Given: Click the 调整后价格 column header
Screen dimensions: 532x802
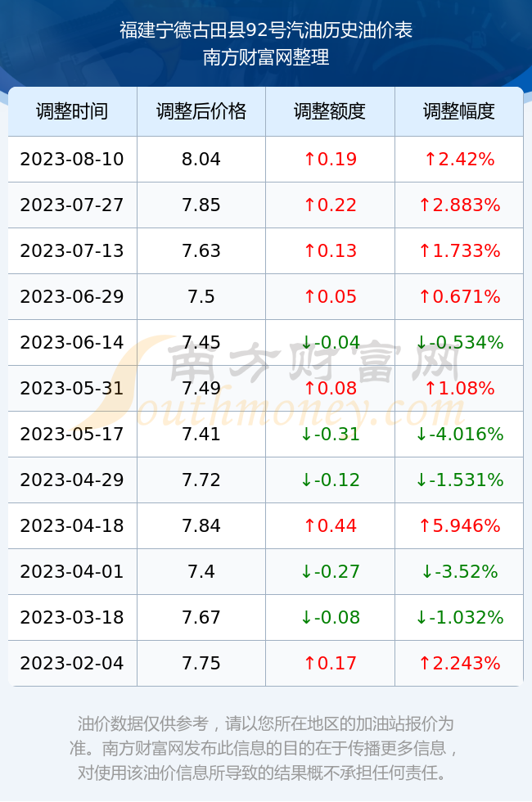Looking at the screenshot, I should click(x=201, y=111).
